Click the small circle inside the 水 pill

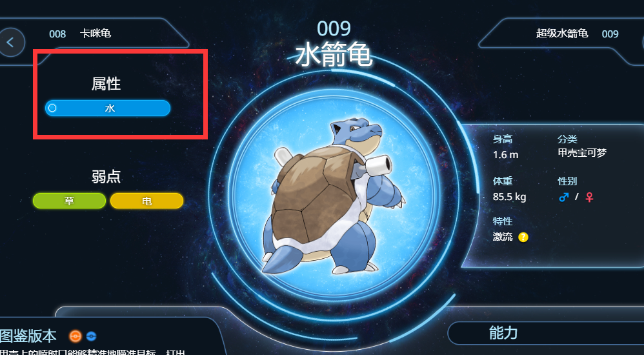tap(52, 108)
